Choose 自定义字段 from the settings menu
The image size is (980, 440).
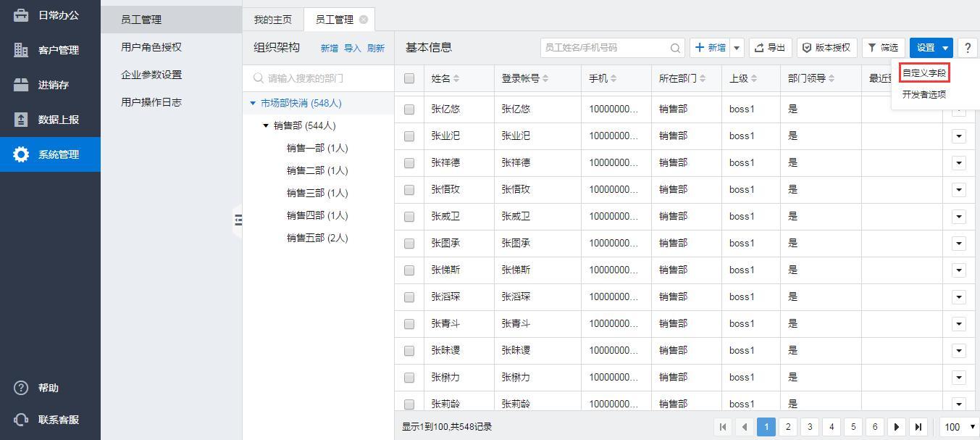tap(924, 73)
